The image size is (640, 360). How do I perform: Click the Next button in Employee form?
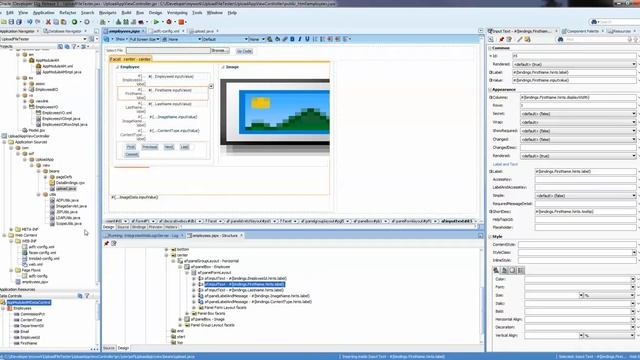pyautogui.click(x=169, y=147)
